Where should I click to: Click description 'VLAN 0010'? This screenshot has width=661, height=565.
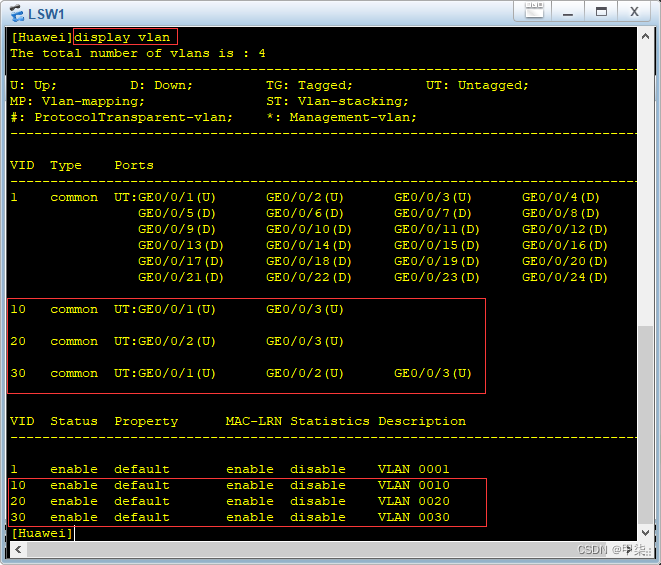(414, 485)
